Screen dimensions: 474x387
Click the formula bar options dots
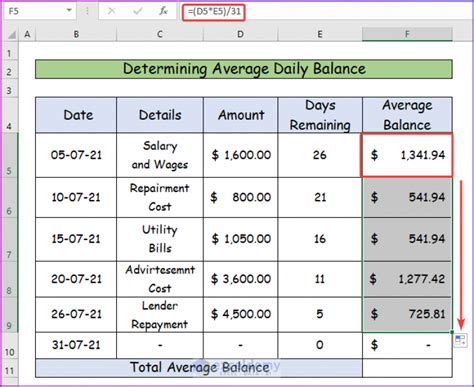point(87,11)
